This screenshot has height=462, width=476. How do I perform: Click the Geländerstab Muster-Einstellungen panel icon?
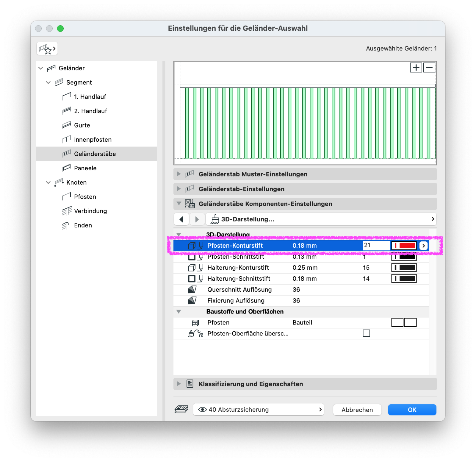pyautogui.click(x=190, y=174)
